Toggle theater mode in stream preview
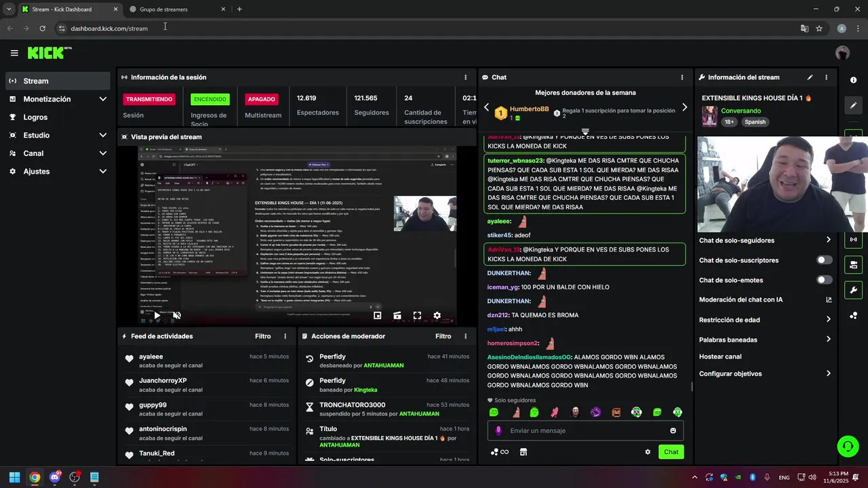Image resolution: width=868 pixels, height=488 pixels. pos(397,315)
